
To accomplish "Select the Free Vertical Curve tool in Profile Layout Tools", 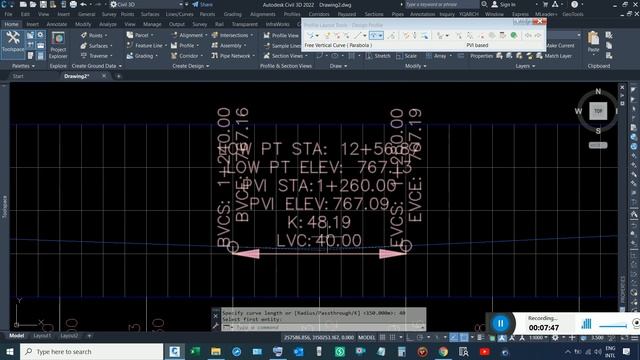I will (x=376, y=36).
